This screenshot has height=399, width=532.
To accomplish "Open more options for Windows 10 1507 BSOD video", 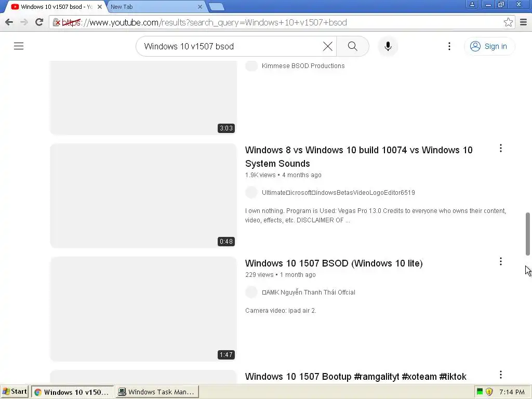I will tap(501, 262).
